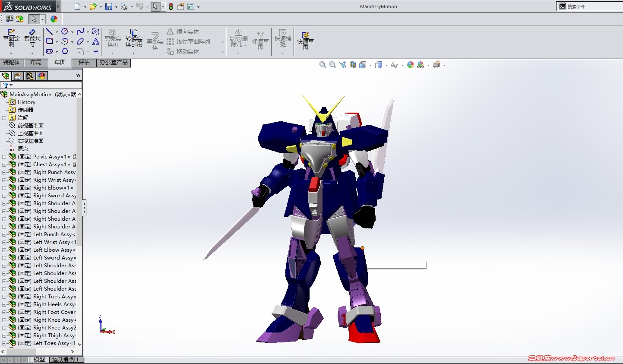
Task: Open the PropertyManager panel tab
Action: pyautogui.click(x=18, y=76)
